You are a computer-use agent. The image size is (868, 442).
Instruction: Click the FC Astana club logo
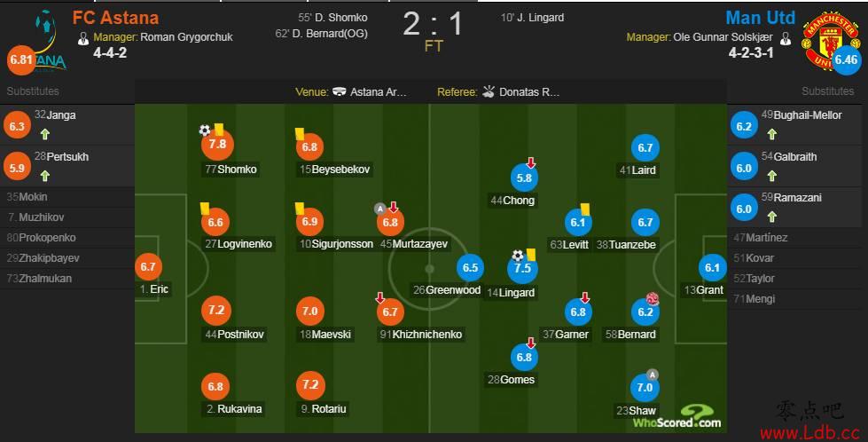pos(45,41)
